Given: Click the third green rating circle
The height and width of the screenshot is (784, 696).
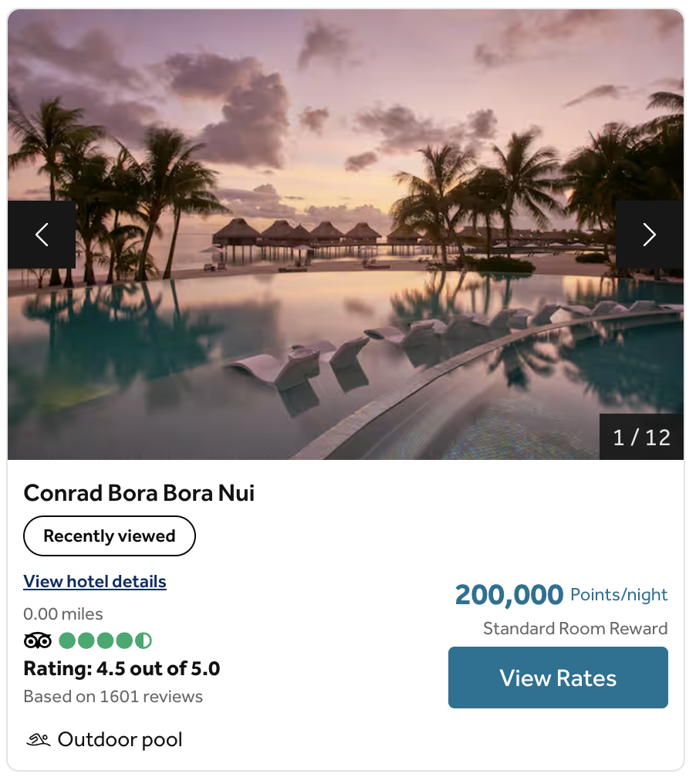Looking at the screenshot, I should point(106,640).
